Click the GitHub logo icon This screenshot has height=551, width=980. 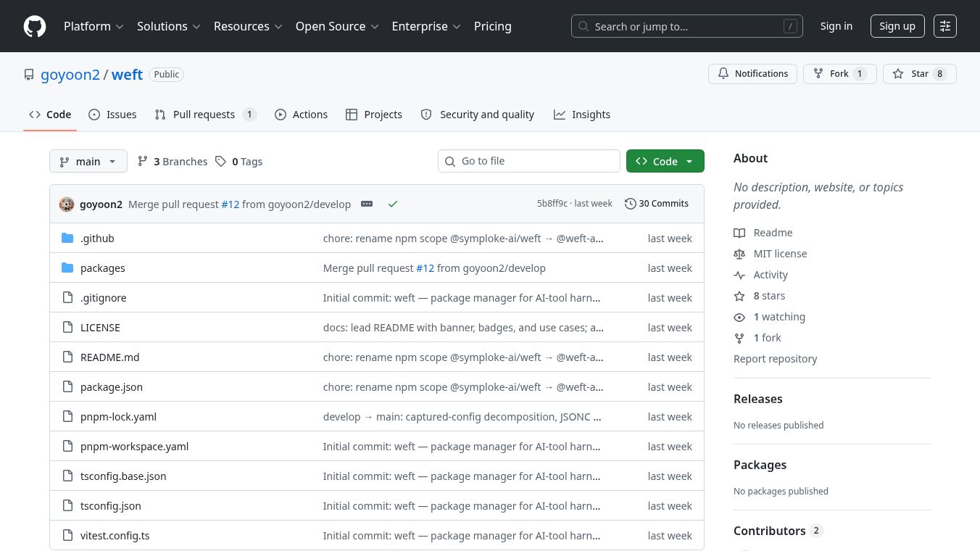[35, 26]
